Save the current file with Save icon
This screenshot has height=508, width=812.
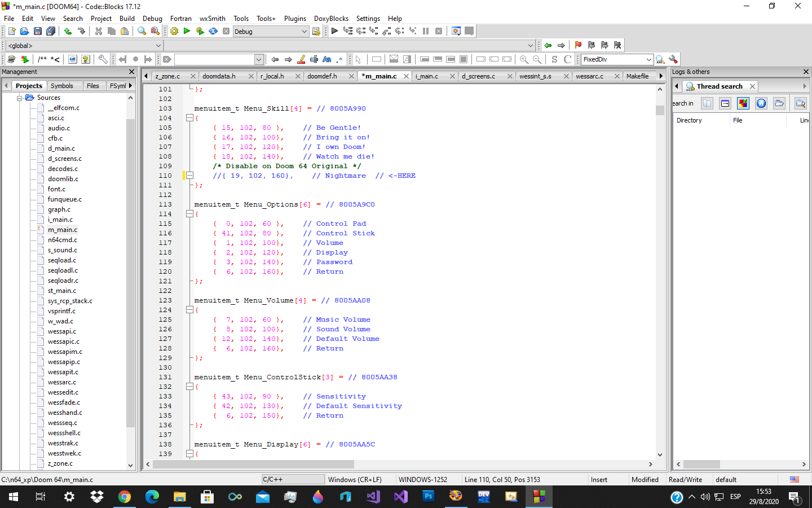click(x=37, y=31)
